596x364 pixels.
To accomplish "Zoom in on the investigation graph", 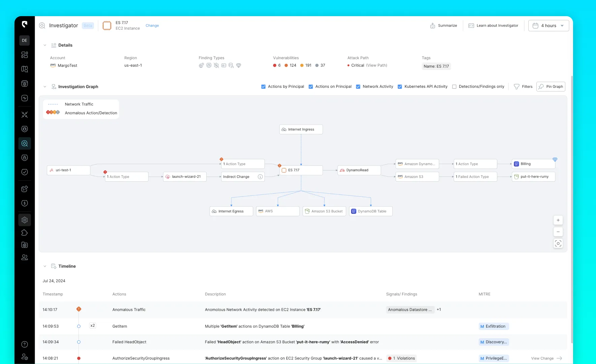I will [558, 220].
